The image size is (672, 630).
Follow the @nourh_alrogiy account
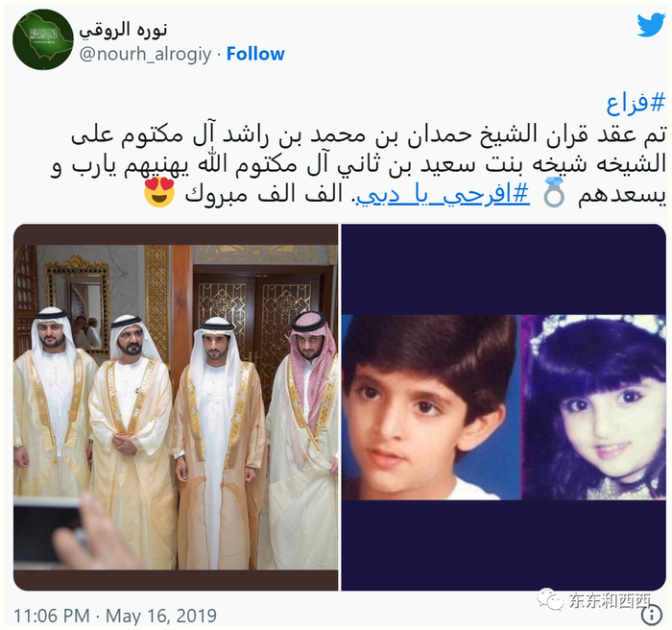point(255,54)
